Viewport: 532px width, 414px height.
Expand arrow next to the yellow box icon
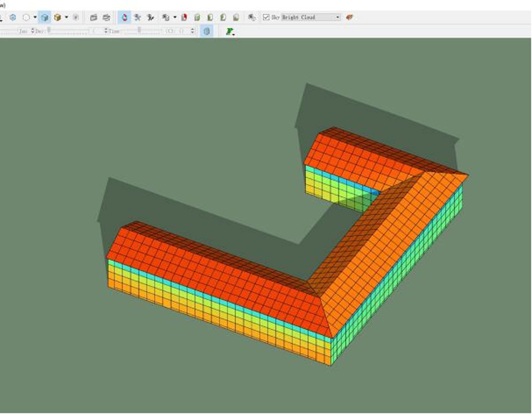point(66,17)
